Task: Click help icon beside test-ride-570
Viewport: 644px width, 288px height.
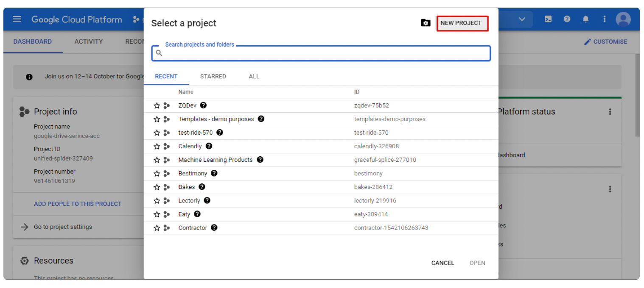Action: (x=220, y=132)
